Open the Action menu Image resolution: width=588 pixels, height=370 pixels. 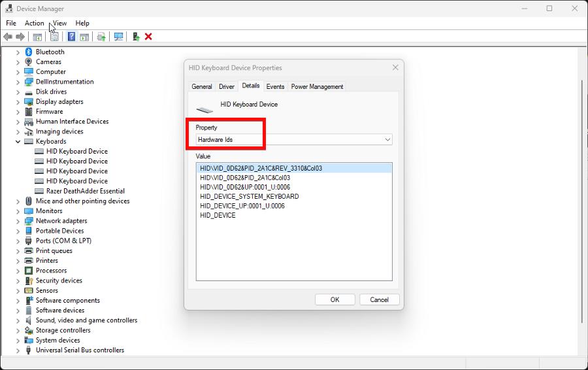[x=35, y=24]
